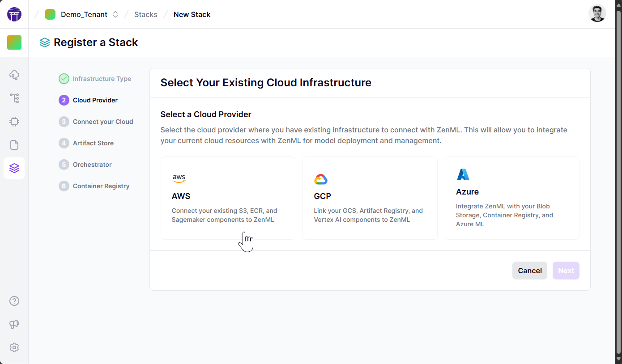Click the profile avatar in the top corner
Image resolution: width=622 pixels, height=364 pixels.
pos(597,13)
